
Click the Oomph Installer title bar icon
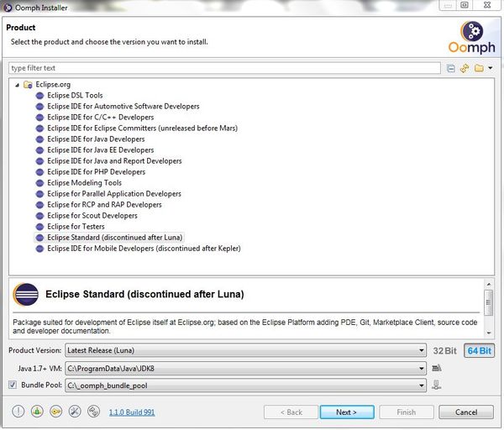coord(8,8)
